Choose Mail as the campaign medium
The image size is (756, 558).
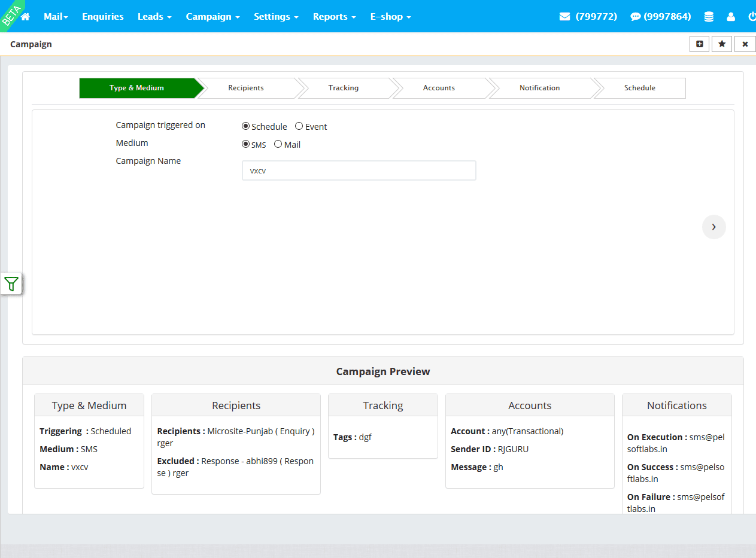[278, 144]
